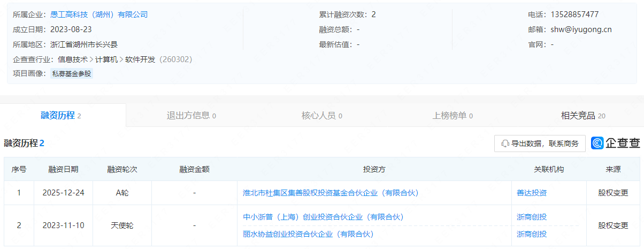
Task: Click 股权变更 source in the 天使轮 row
Action: (613, 225)
